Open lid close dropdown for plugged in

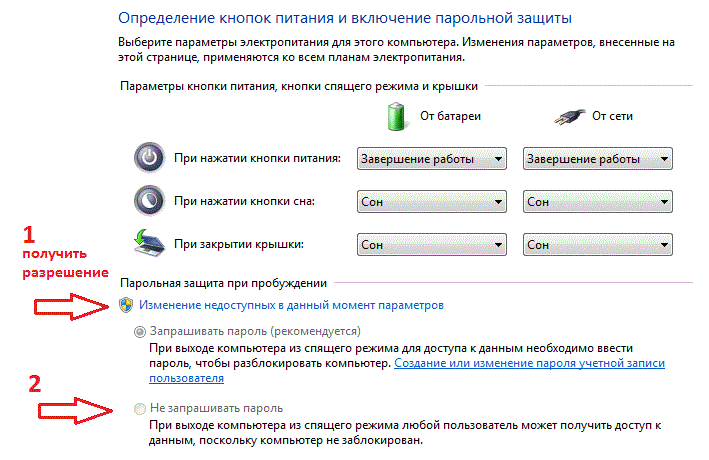[x=597, y=245]
